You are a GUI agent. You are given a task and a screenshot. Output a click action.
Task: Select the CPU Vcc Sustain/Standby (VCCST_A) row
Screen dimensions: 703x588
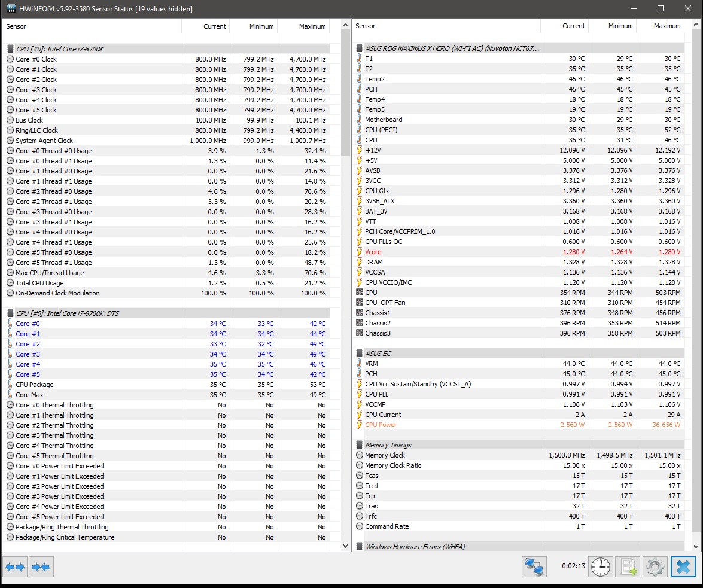519,384
